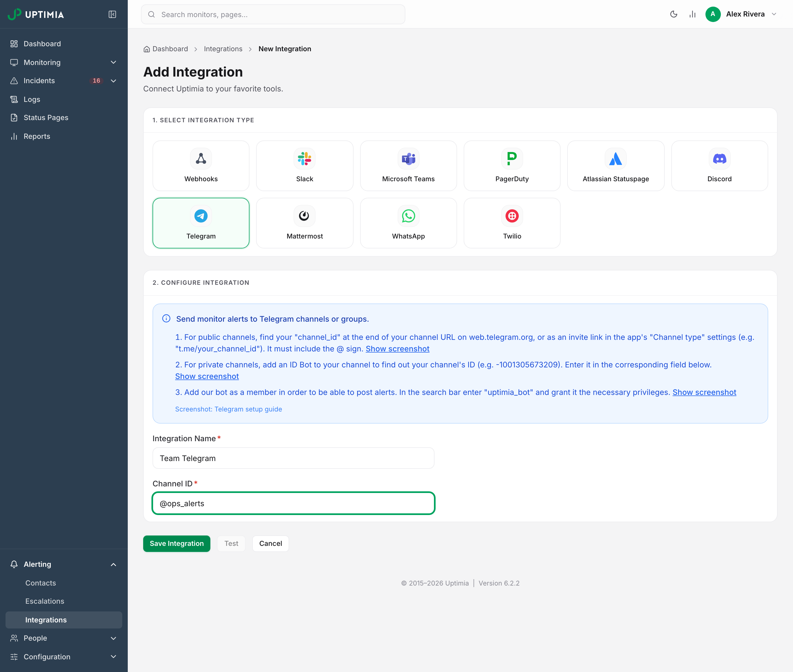
Task: Expand the Configuration section chevron
Action: [113, 657]
